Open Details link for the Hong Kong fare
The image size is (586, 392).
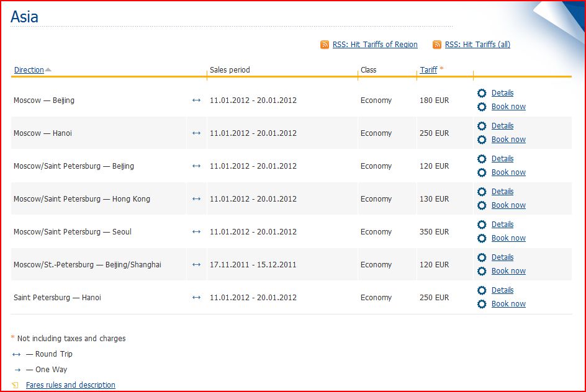(502, 192)
